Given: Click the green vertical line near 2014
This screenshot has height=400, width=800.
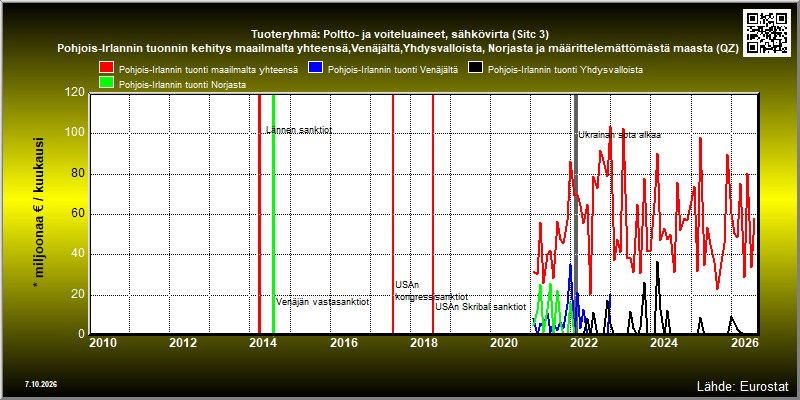Looking at the screenshot, I should tap(273, 214).
